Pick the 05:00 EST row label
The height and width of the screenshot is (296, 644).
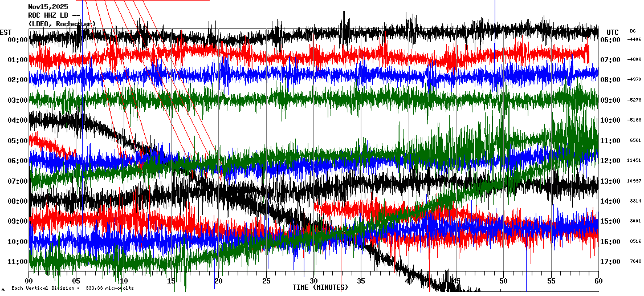pyautogui.click(x=19, y=141)
